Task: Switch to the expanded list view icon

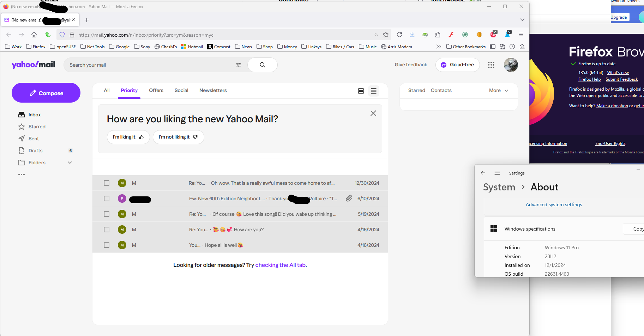Action: pyautogui.click(x=361, y=91)
